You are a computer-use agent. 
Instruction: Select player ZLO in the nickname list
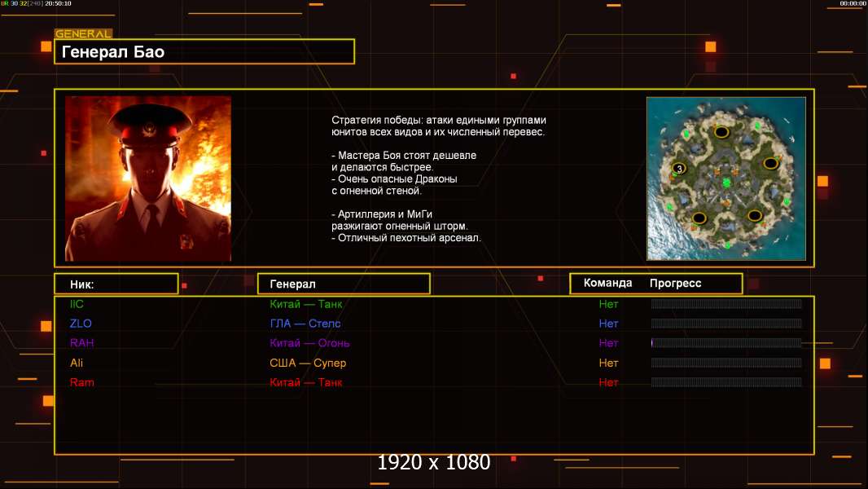tap(81, 324)
